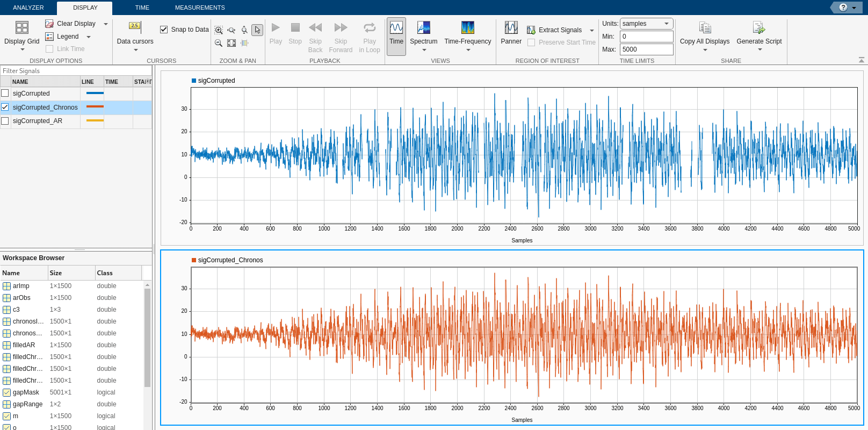Click the yellow line swatch for sigCorrupted_AR
The height and width of the screenshot is (430, 868).
[95, 120]
